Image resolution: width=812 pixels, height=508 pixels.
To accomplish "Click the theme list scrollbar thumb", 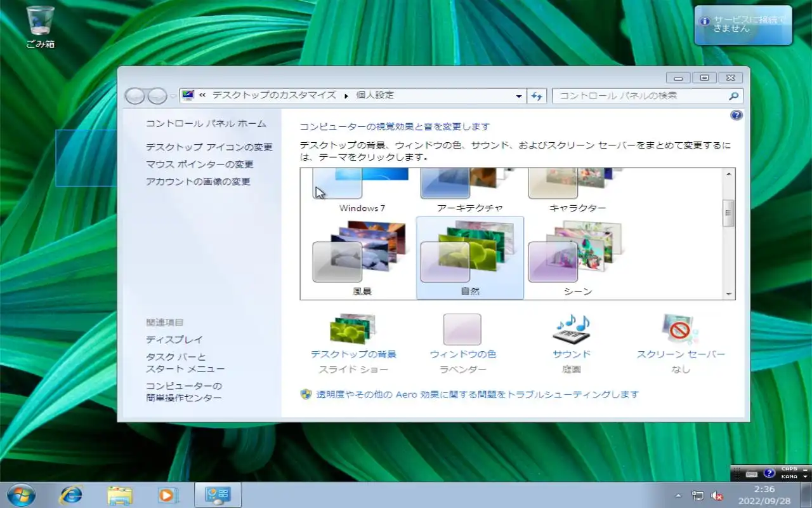I will tap(729, 213).
